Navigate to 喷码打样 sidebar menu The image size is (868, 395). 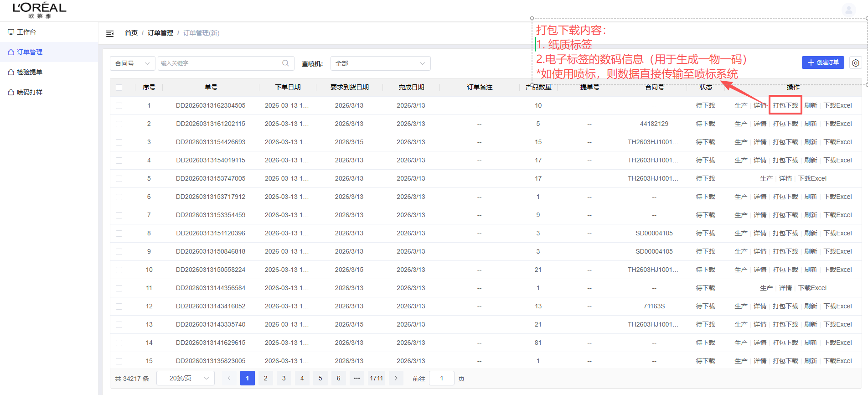(29, 92)
